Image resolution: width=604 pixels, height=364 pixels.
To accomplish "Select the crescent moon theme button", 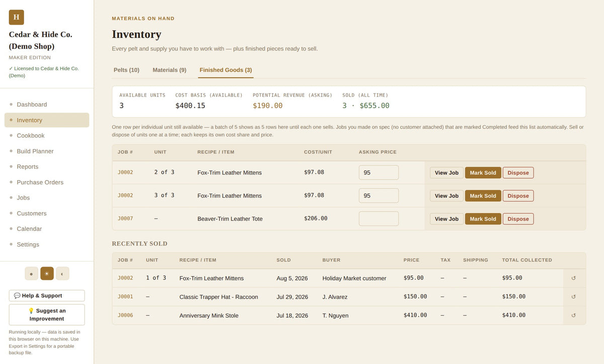I will [x=62, y=274].
